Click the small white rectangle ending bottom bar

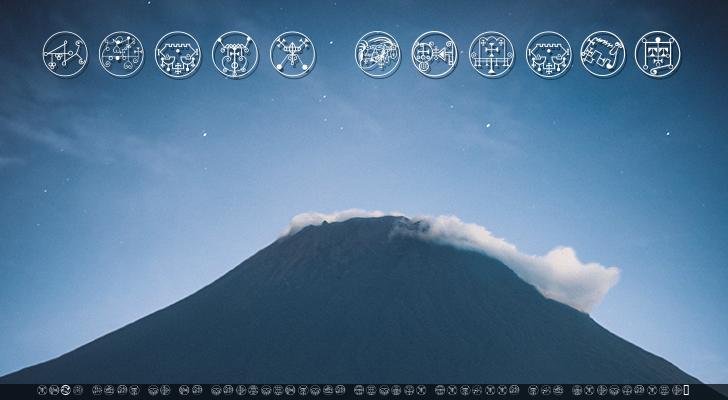pos(686,390)
